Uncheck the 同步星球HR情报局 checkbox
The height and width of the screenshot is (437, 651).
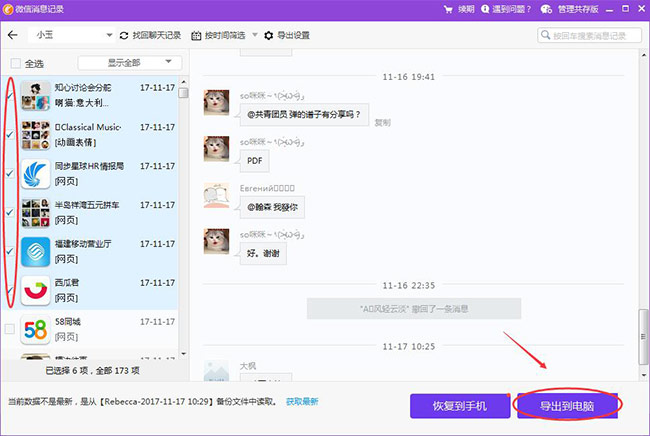click(10, 173)
